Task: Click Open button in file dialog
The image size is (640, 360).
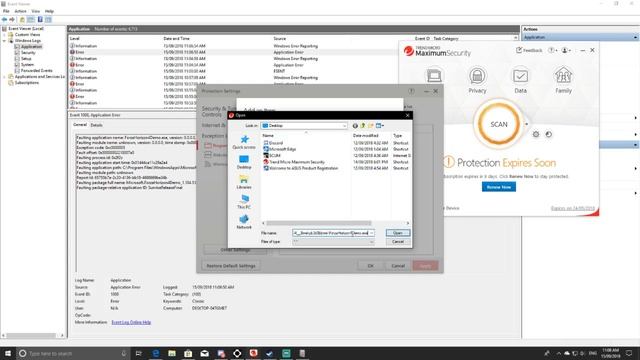Action: click(398, 233)
